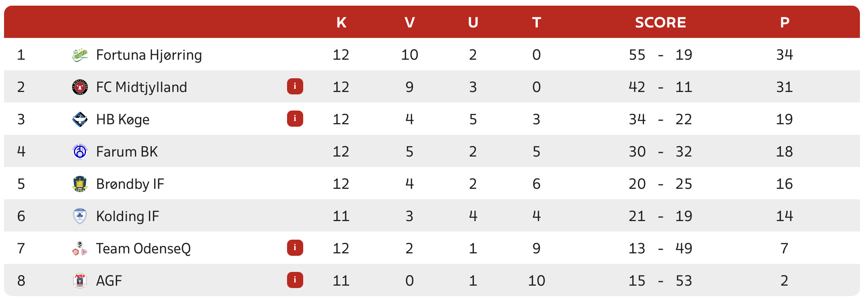The image size is (868, 305).
Task: Show the info note for AGF
Action: click(295, 280)
